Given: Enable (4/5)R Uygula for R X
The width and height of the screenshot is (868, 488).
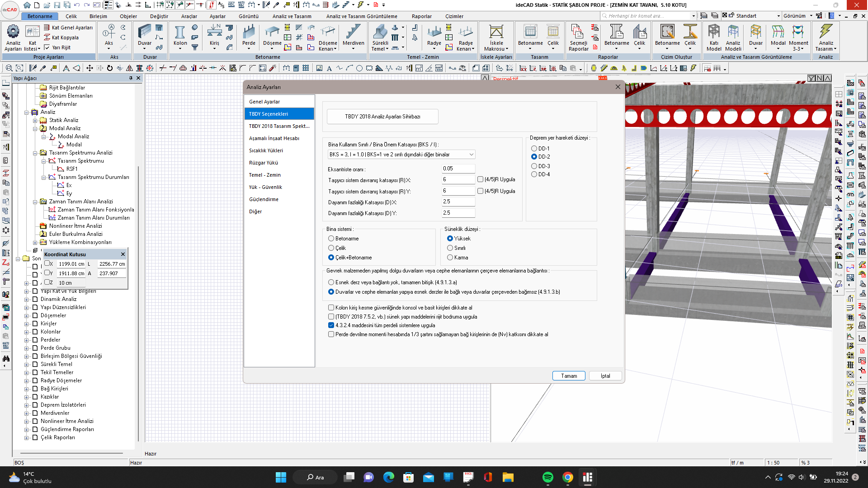Looking at the screenshot, I should pos(481,179).
